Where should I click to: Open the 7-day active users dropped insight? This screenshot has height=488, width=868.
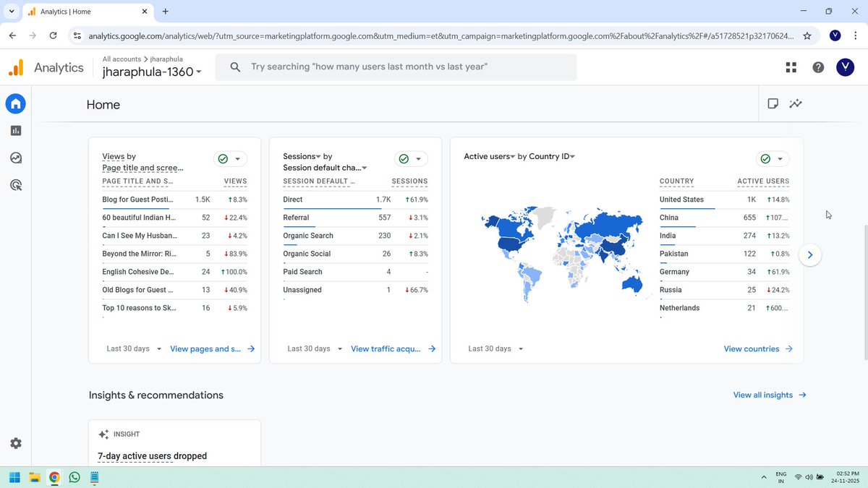coord(153,456)
